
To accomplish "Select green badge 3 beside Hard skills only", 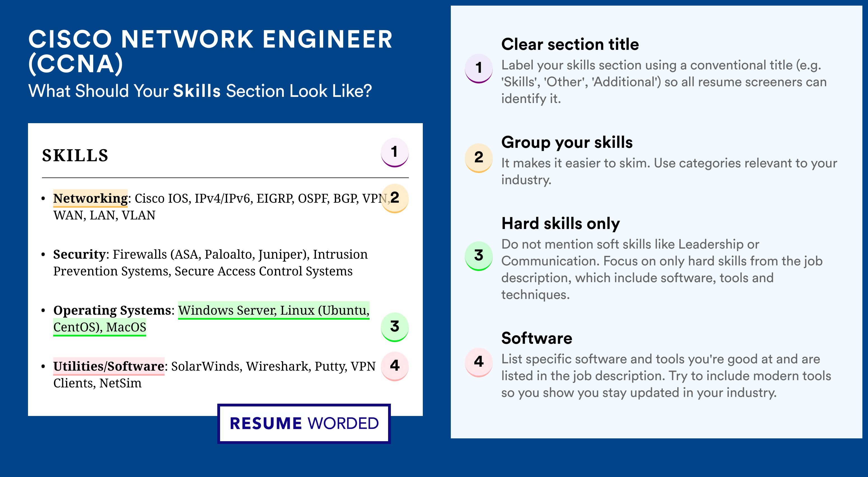I will tap(479, 256).
